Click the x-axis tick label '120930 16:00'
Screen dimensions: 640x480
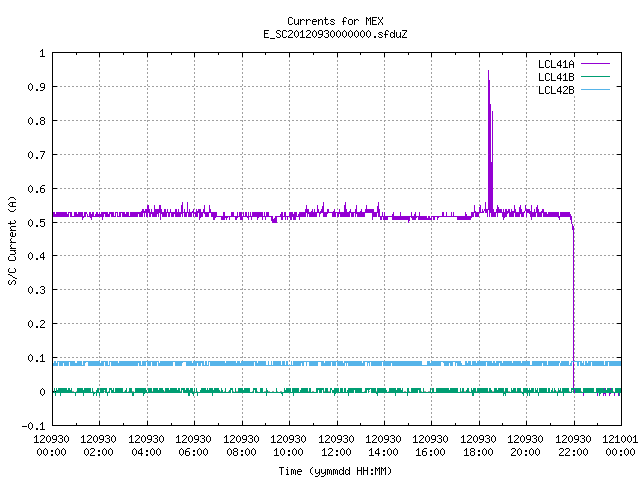coord(430,446)
